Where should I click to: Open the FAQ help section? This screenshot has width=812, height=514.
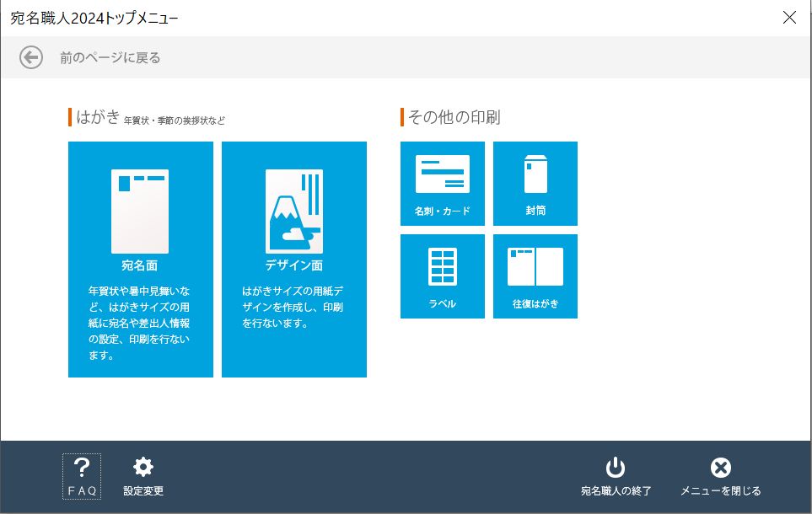(x=81, y=474)
